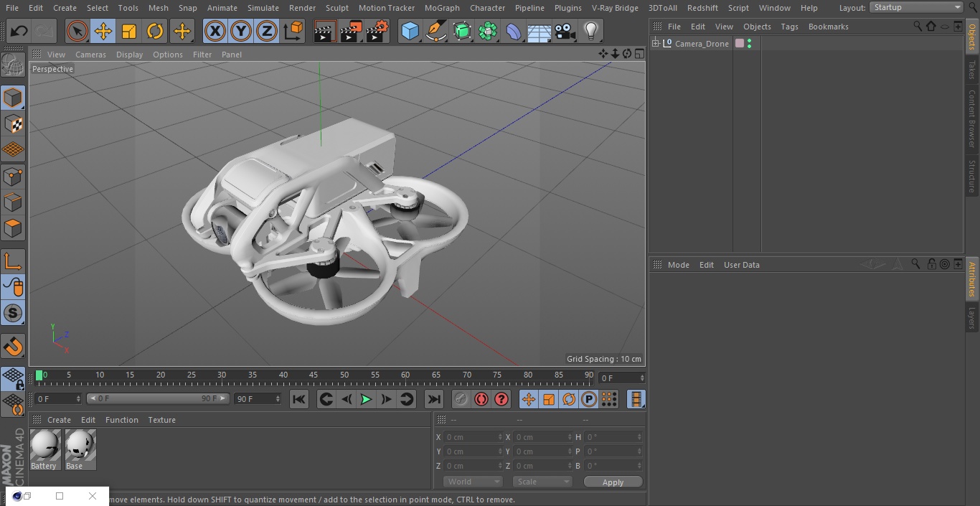Open Object Manager Tags menu

click(x=789, y=27)
